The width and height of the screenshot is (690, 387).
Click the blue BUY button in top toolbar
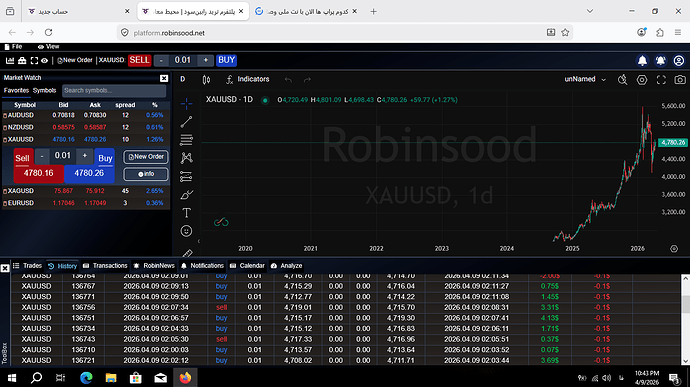pyautogui.click(x=227, y=60)
